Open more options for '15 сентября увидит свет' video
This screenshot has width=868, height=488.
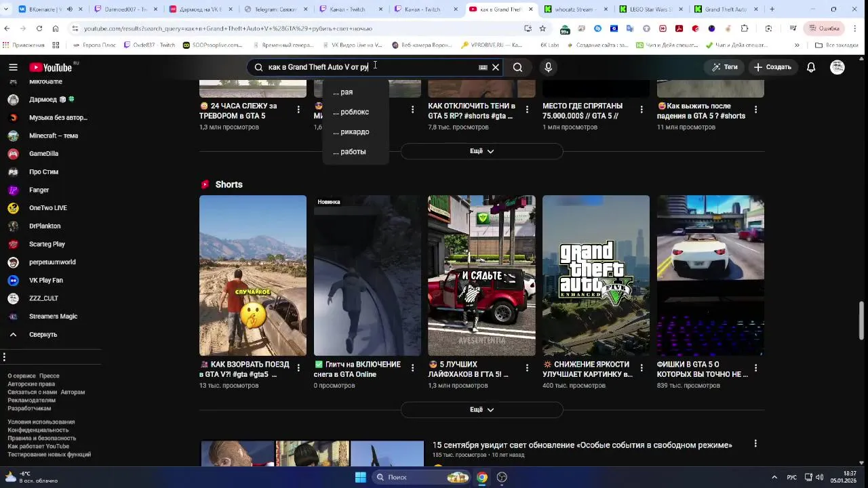[x=755, y=444]
